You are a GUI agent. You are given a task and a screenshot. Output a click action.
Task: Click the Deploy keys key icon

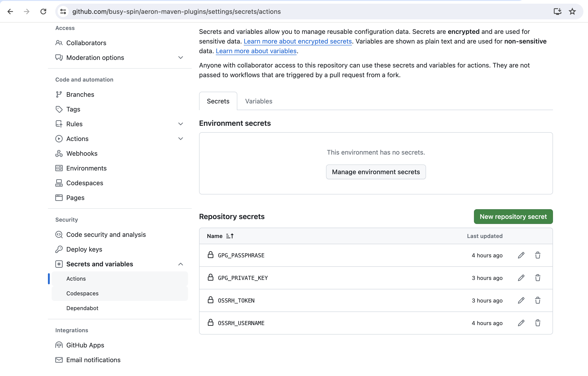pyautogui.click(x=59, y=249)
